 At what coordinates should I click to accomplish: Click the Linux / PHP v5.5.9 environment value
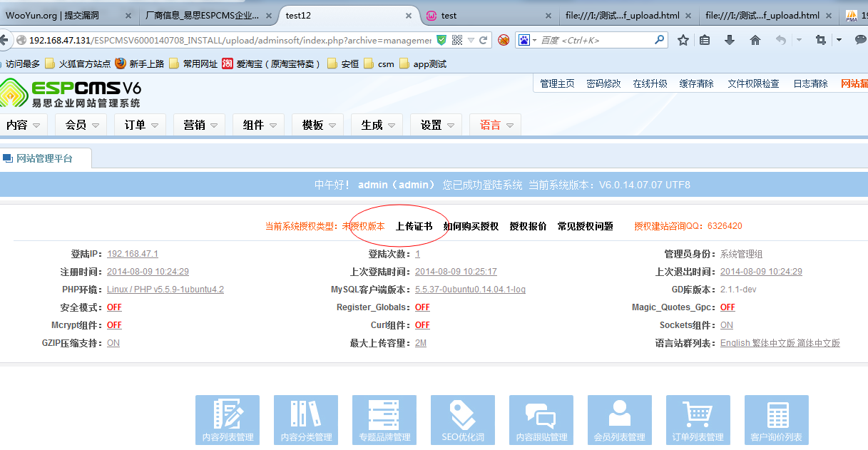pos(165,290)
